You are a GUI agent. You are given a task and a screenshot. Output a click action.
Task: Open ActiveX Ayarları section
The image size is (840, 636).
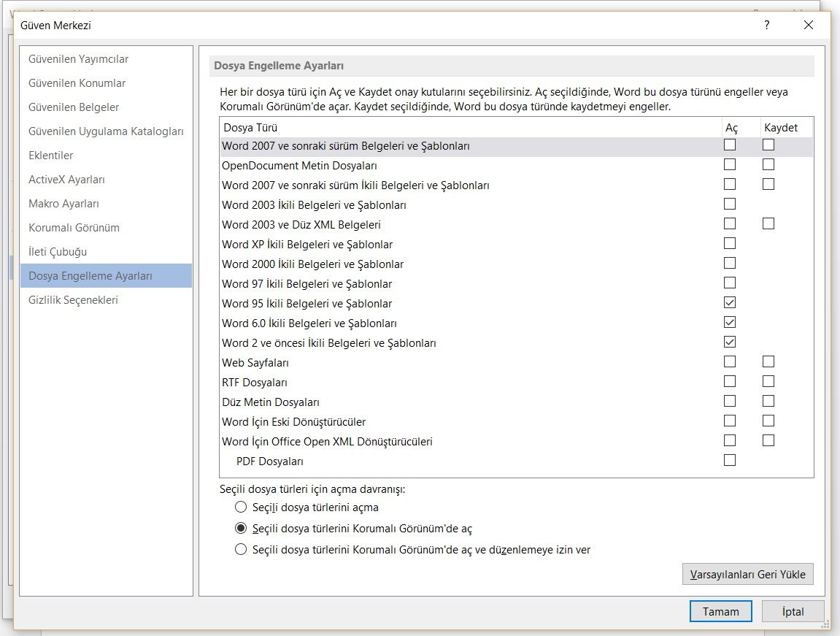tap(66, 180)
